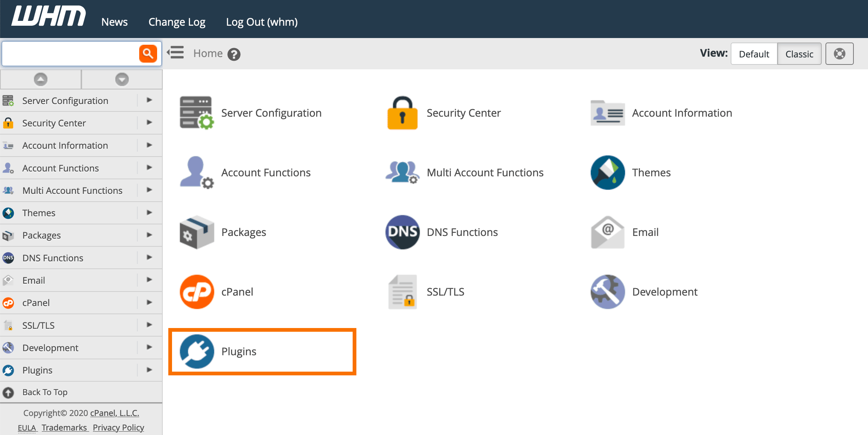
Task: Open the Privacy Policy footer link
Action: [118, 428]
